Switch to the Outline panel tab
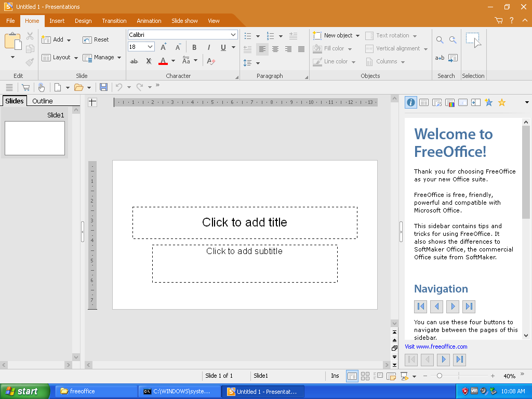Image resolution: width=532 pixels, height=399 pixels. (43, 101)
